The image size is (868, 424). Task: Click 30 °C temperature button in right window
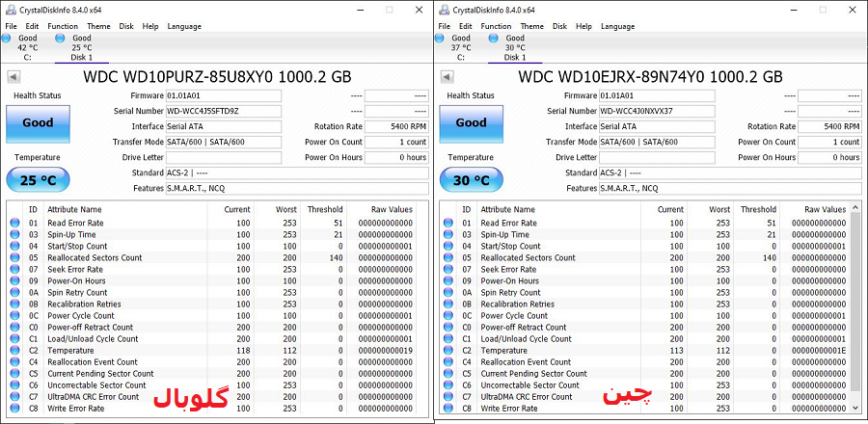point(471,180)
